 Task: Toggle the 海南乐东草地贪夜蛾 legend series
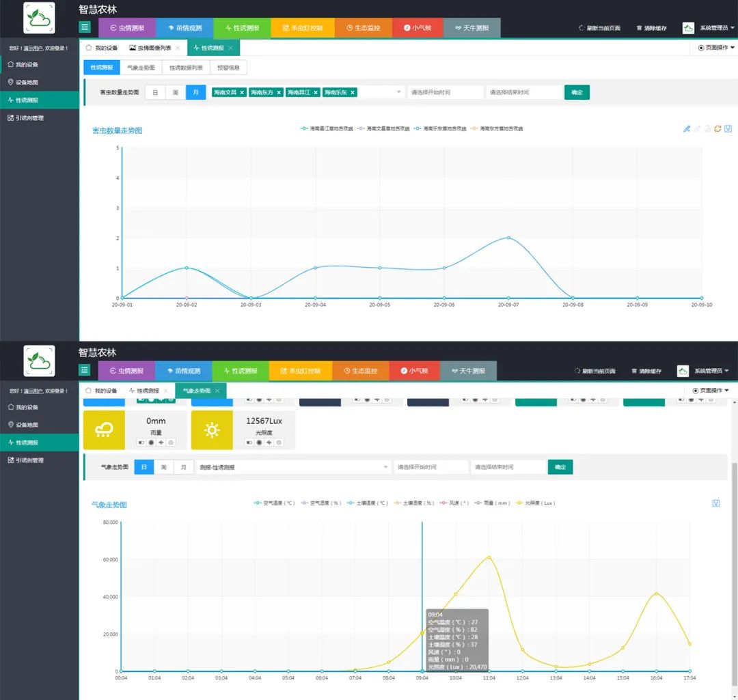click(439, 128)
